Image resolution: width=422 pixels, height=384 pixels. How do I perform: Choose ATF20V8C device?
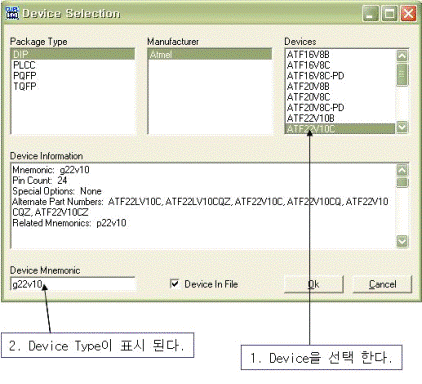point(308,97)
